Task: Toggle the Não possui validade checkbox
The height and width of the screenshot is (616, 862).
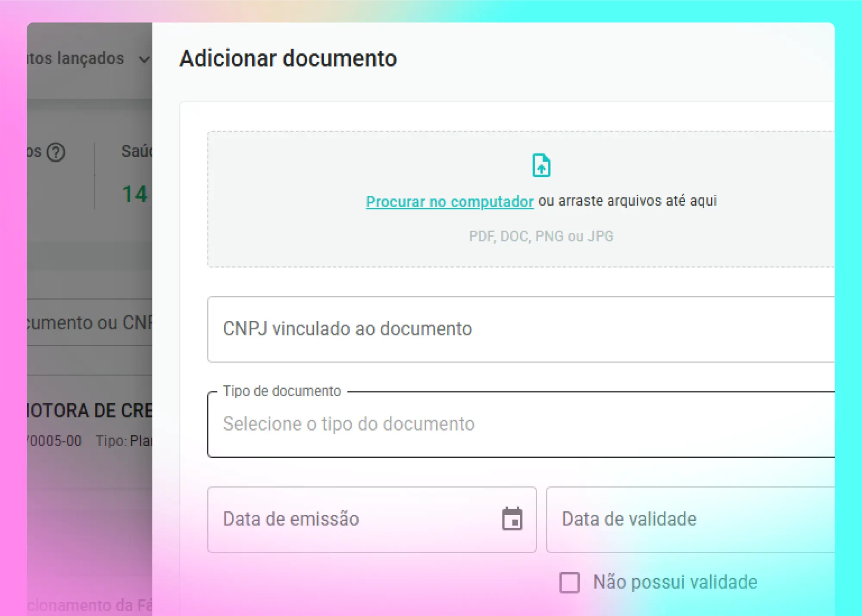Action: [x=569, y=582]
